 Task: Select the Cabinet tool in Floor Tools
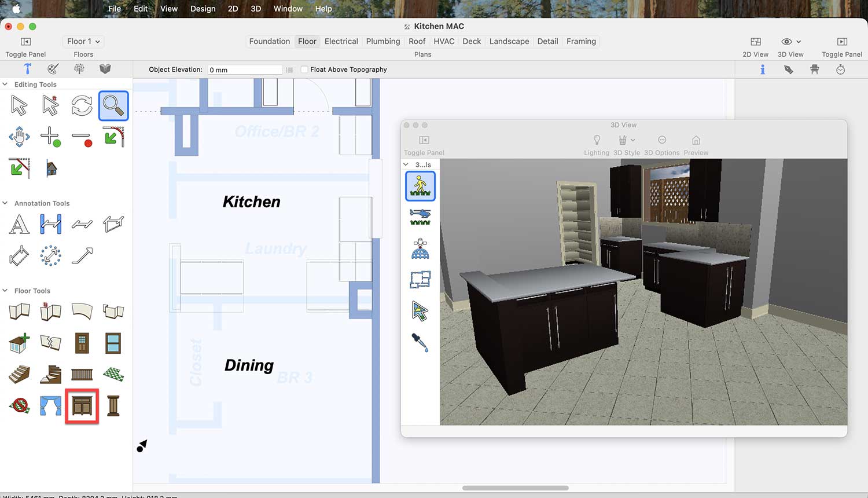tap(82, 406)
